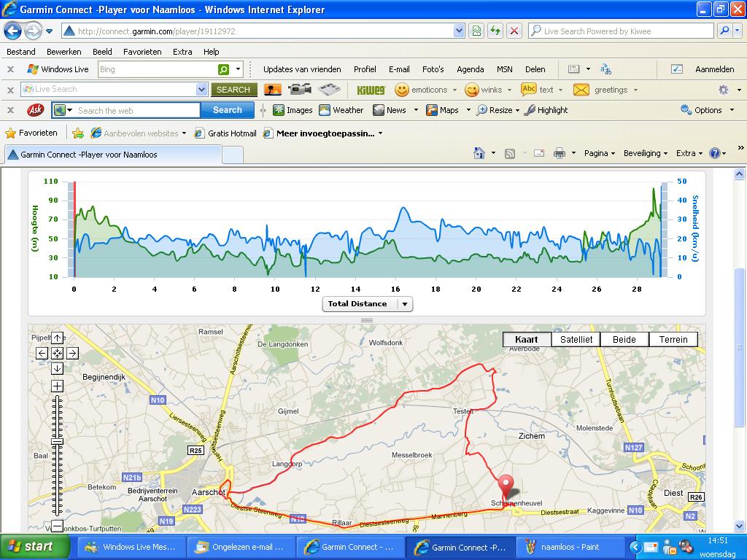Image resolution: width=747 pixels, height=560 pixels.
Task: Click the green Bing search button
Action: 223,69
